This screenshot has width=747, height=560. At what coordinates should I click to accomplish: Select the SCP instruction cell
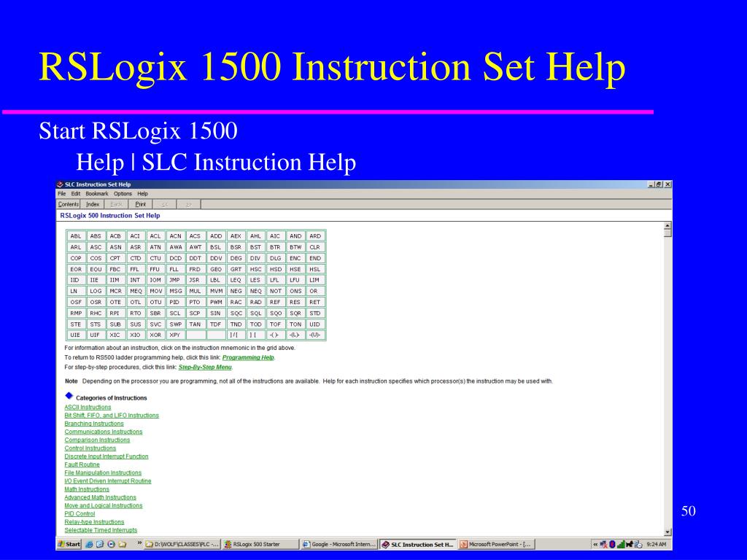pos(194,314)
